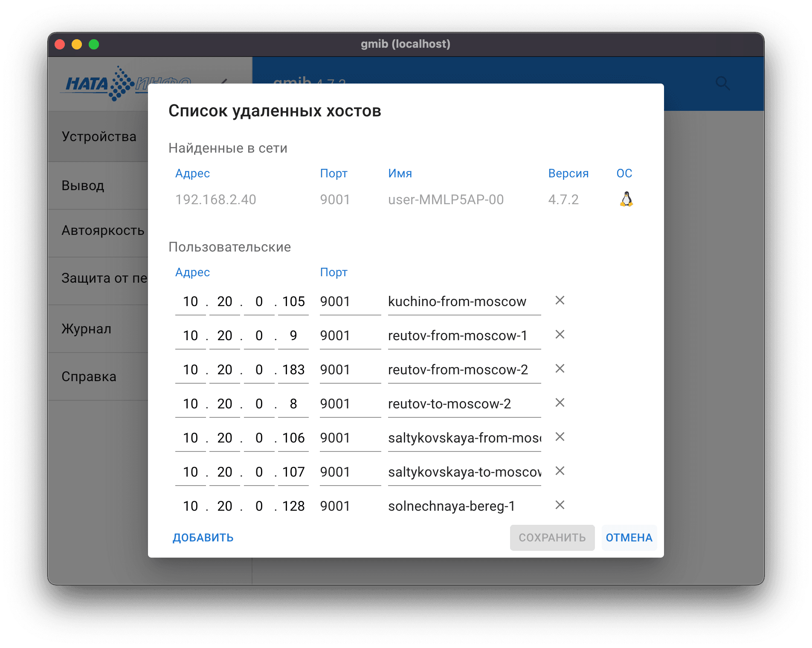The width and height of the screenshot is (812, 648).
Task: Sort found hosts by ОС column
Action: point(624,173)
